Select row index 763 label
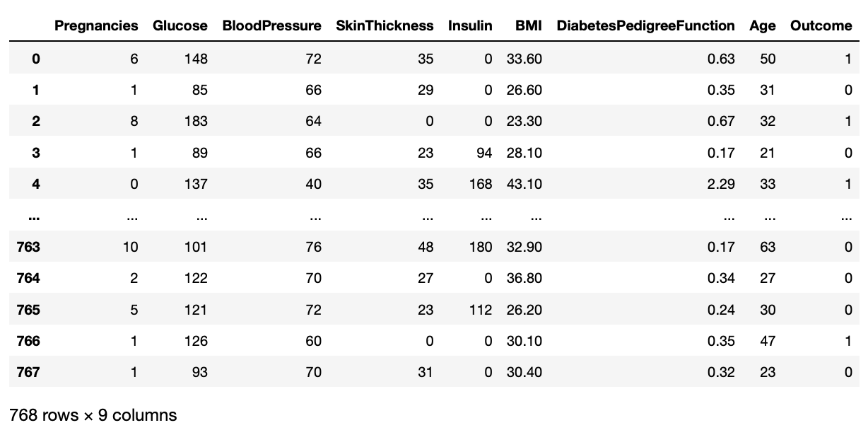This screenshot has width=868, height=430. [x=28, y=247]
